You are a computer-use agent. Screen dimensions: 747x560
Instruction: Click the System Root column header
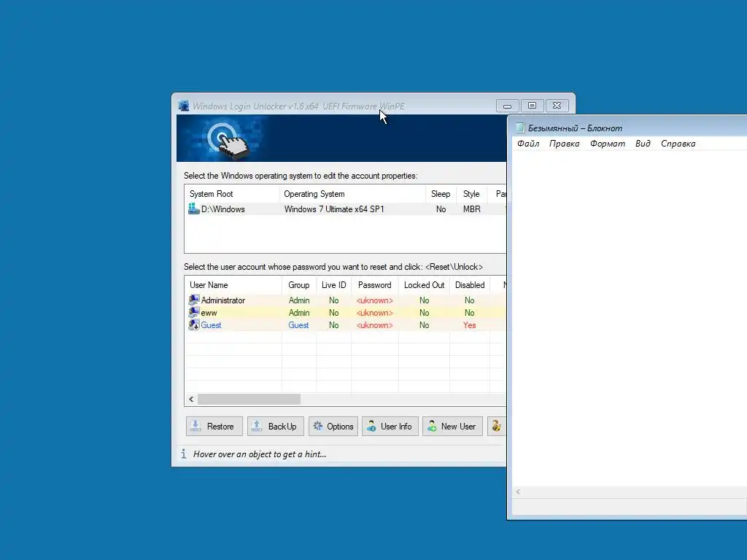tap(232, 194)
